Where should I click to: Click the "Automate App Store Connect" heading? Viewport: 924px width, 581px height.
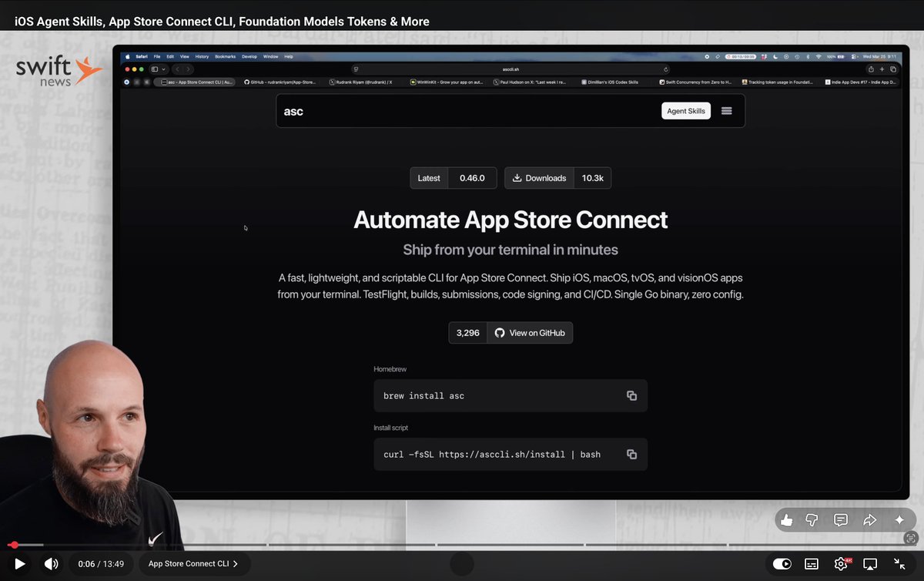point(511,220)
